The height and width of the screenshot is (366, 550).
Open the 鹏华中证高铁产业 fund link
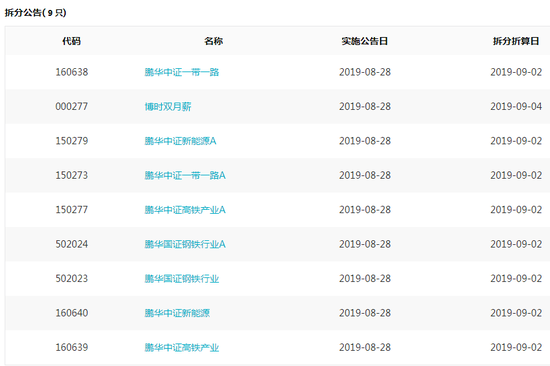point(182,347)
